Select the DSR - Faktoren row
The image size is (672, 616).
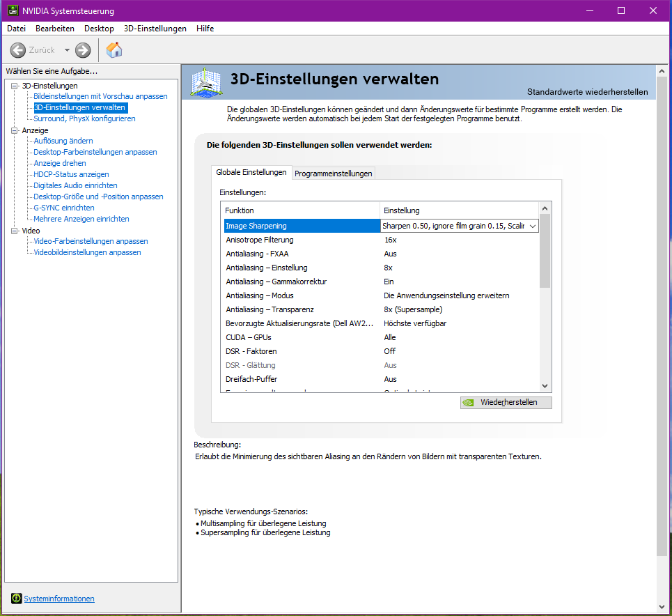[382, 351]
